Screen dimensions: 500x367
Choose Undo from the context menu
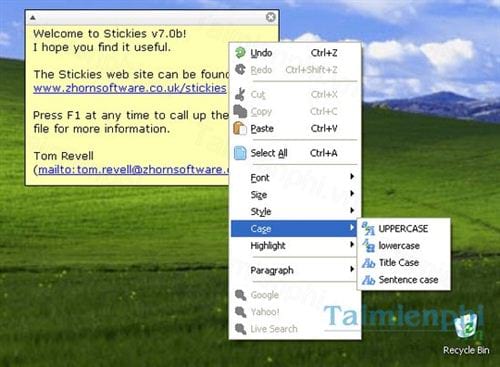click(x=295, y=53)
